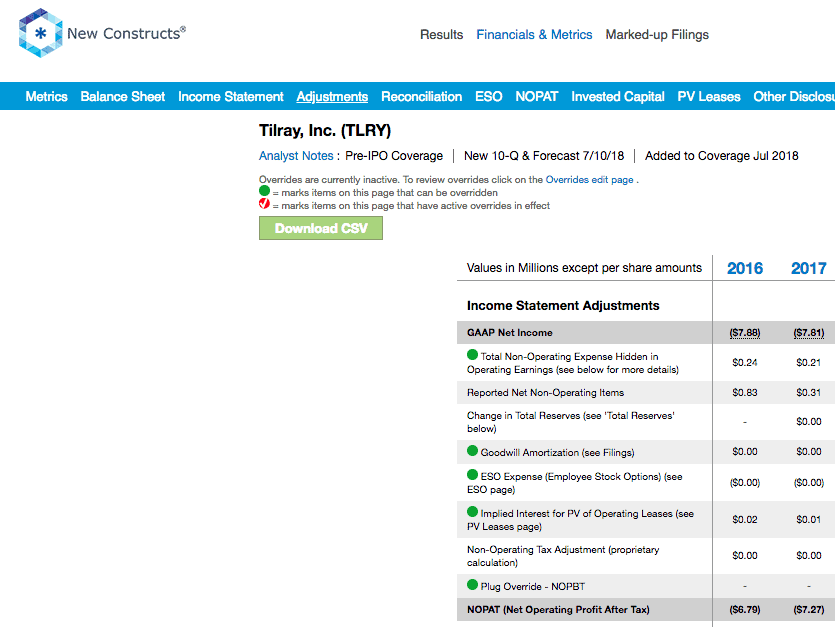Open the NOPAT tab
Screen dimensions: 835x627
[x=536, y=96]
